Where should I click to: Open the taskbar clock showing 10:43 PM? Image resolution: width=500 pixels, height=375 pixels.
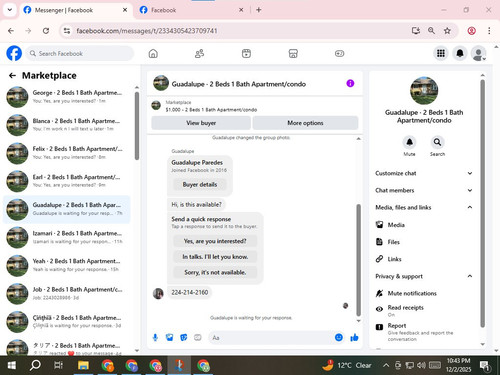coord(458,365)
